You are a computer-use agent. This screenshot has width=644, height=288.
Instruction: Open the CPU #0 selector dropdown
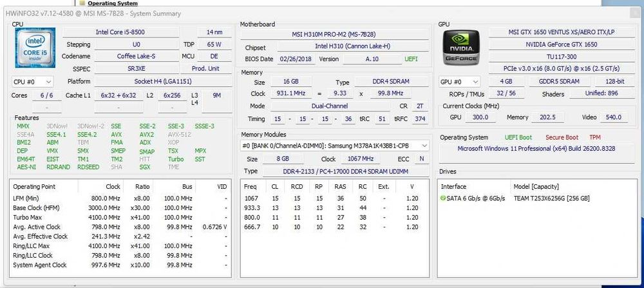(32, 82)
